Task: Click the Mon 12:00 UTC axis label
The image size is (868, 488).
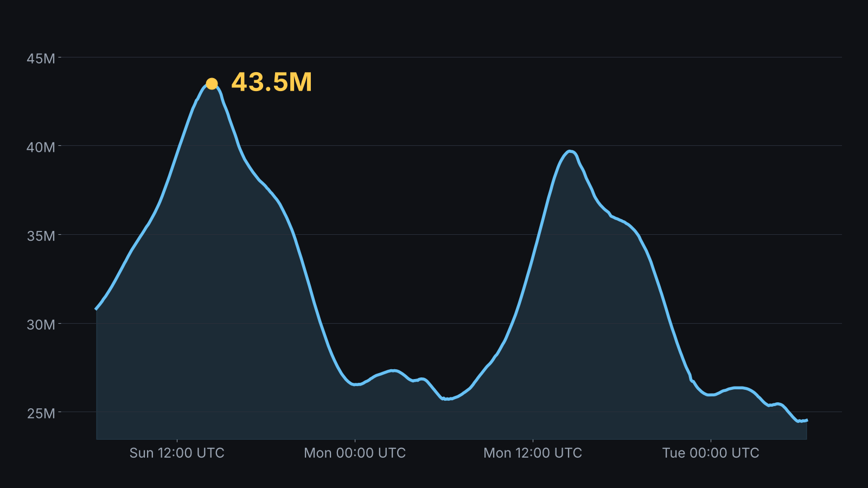Action: coord(533,453)
